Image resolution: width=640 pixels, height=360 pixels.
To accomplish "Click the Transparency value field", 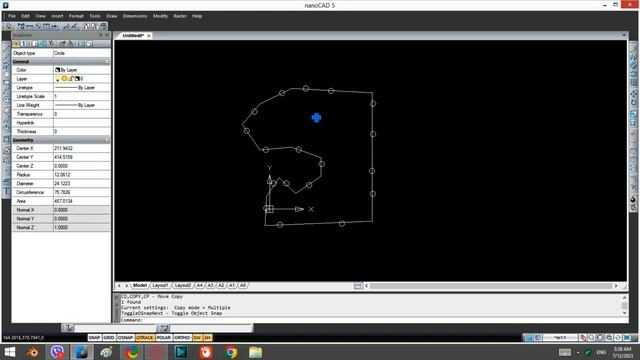I will [x=82, y=114].
